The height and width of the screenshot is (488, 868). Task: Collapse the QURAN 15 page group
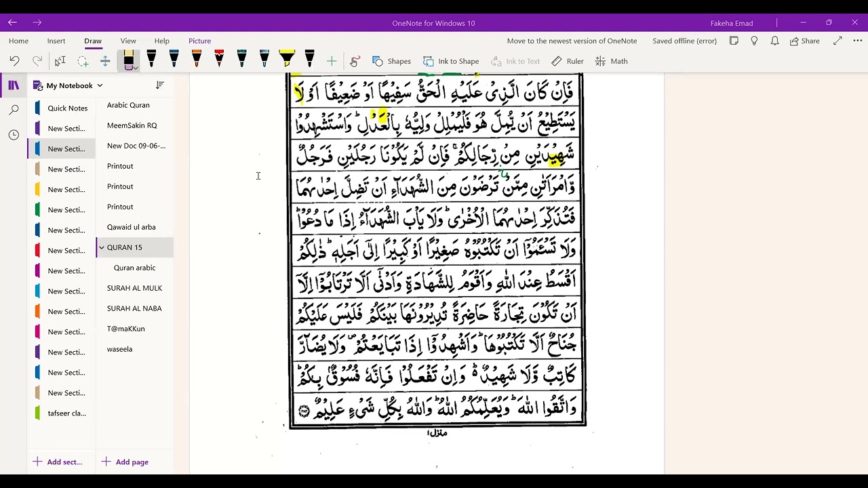[x=102, y=248]
